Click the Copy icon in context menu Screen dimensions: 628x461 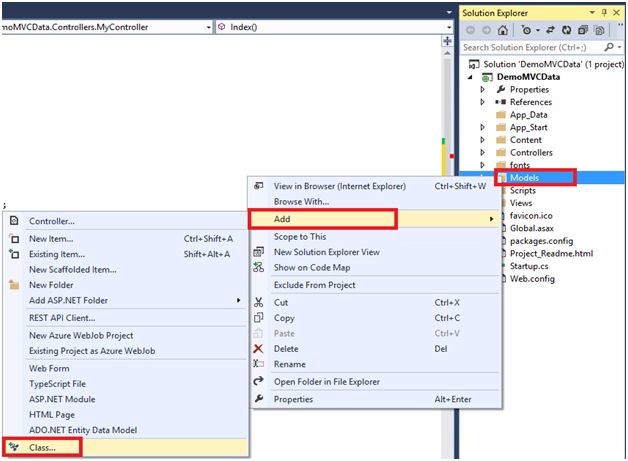259,318
